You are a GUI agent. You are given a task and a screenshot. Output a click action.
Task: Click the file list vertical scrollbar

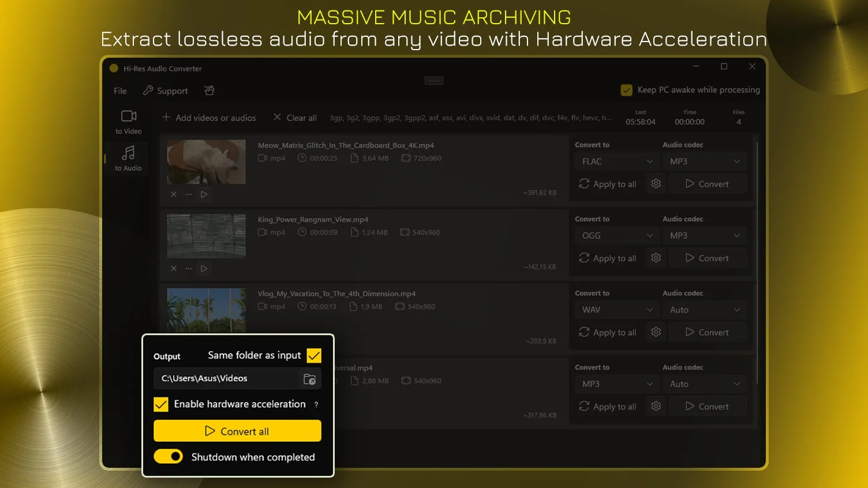pos(757,262)
